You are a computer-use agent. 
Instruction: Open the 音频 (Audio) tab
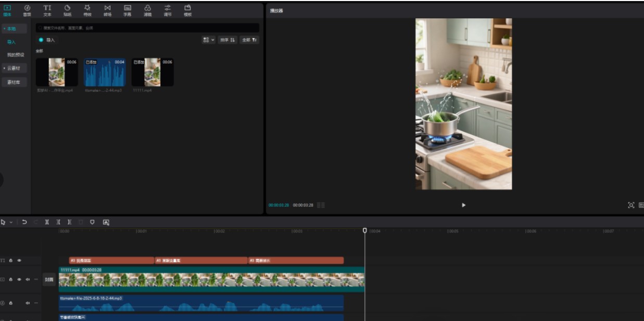pyautogui.click(x=27, y=10)
